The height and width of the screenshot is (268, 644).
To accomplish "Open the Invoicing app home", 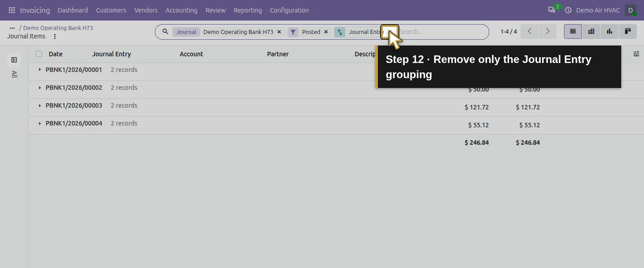I will click(x=35, y=10).
